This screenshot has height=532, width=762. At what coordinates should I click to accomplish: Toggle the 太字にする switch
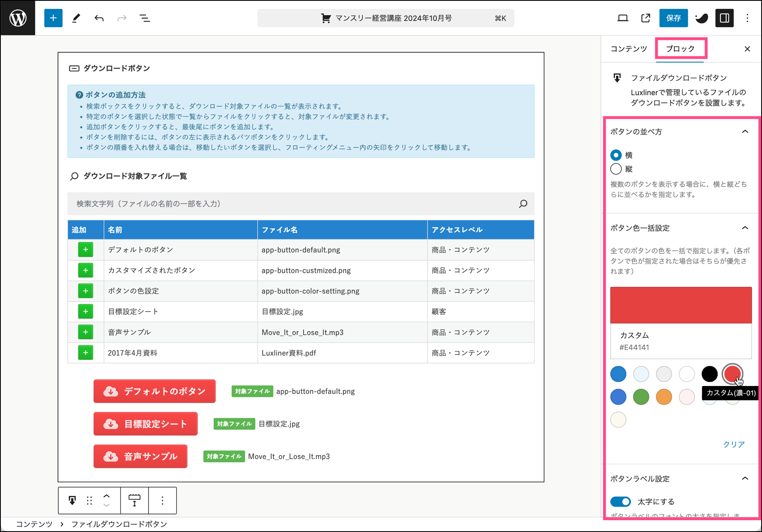pyautogui.click(x=620, y=501)
